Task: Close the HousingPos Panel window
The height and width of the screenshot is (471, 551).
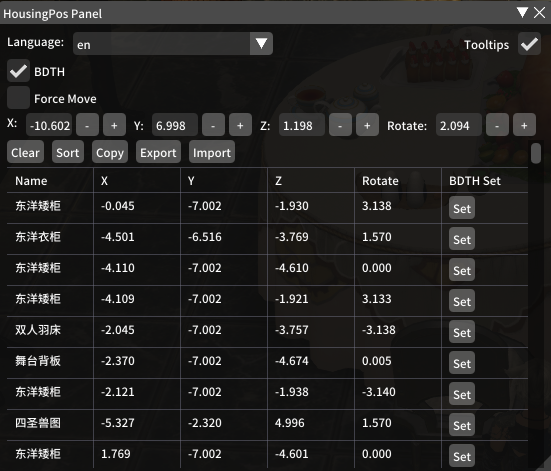Action: pyautogui.click(x=539, y=13)
